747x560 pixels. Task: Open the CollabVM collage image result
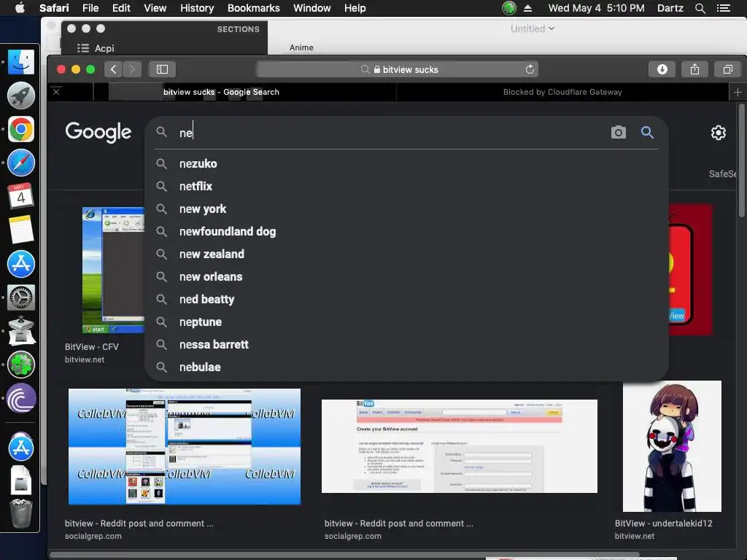(185, 446)
